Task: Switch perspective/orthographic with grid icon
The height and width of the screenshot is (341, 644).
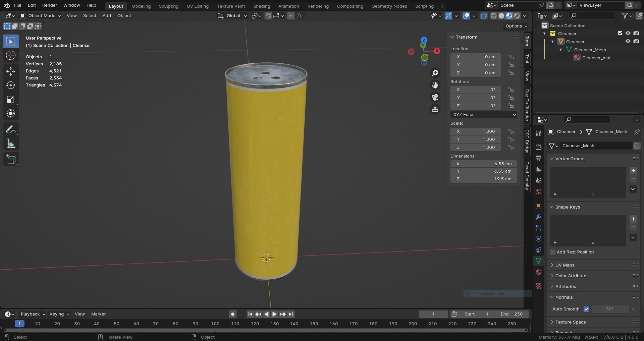Action: click(x=435, y=109)
